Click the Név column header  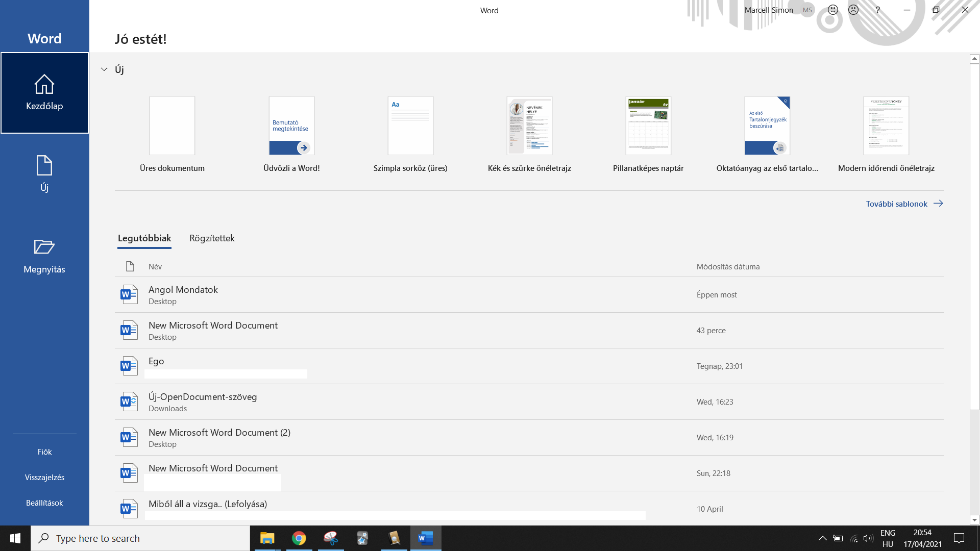155,267
